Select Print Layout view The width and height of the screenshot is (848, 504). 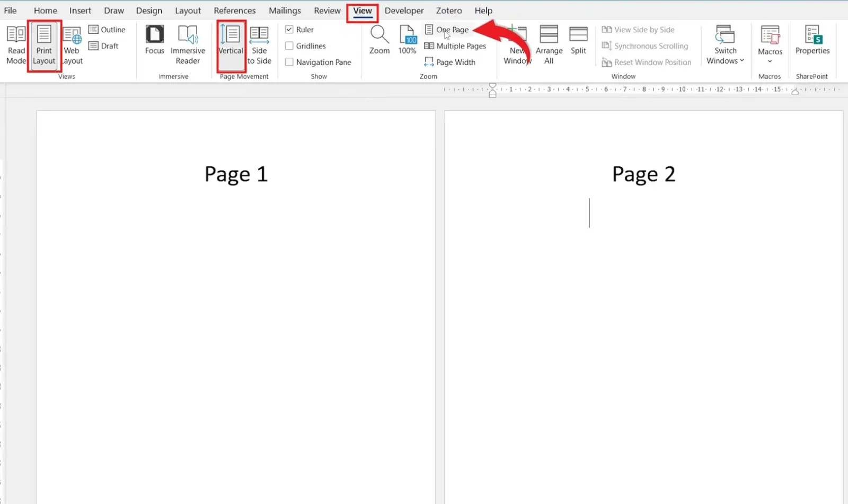coord(44,45)
